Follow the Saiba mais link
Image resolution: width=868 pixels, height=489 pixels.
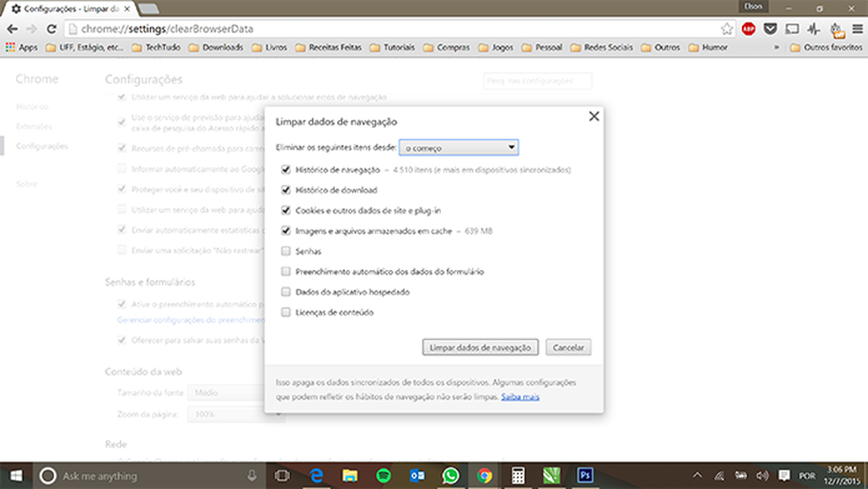click(520, 396)
